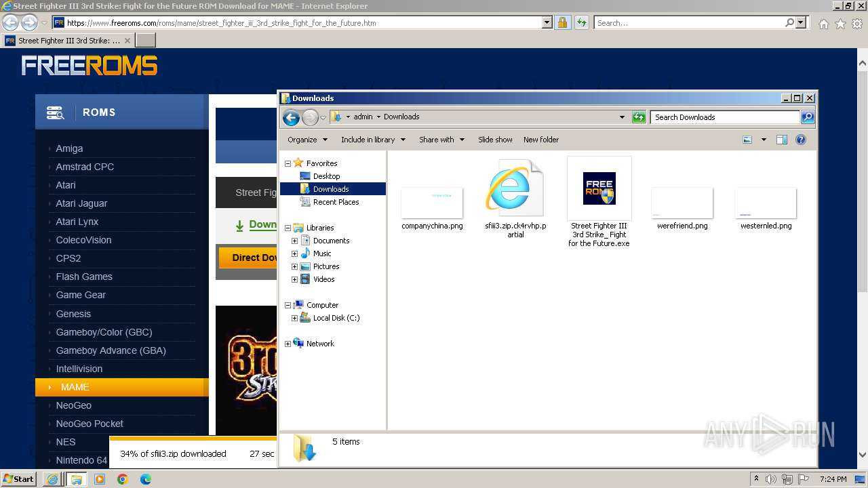Expand the Music library node
868x488 pixels.
pos(294,253)
